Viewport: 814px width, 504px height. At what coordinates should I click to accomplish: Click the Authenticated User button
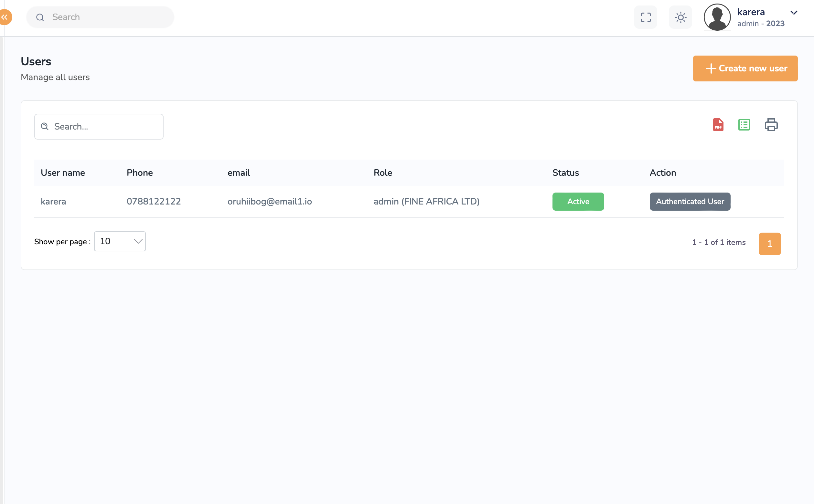pyautogui.click(x=690, y=201)
